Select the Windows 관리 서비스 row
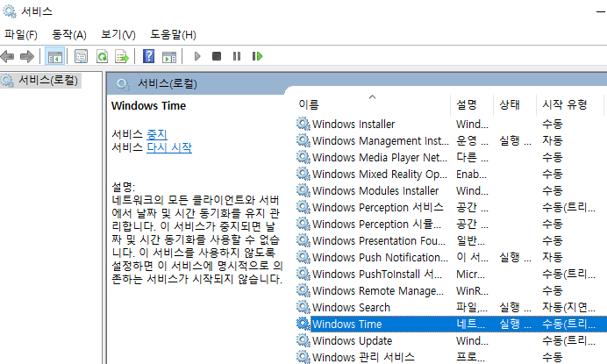This screenshot has height=364, width=607. point(452,357)
